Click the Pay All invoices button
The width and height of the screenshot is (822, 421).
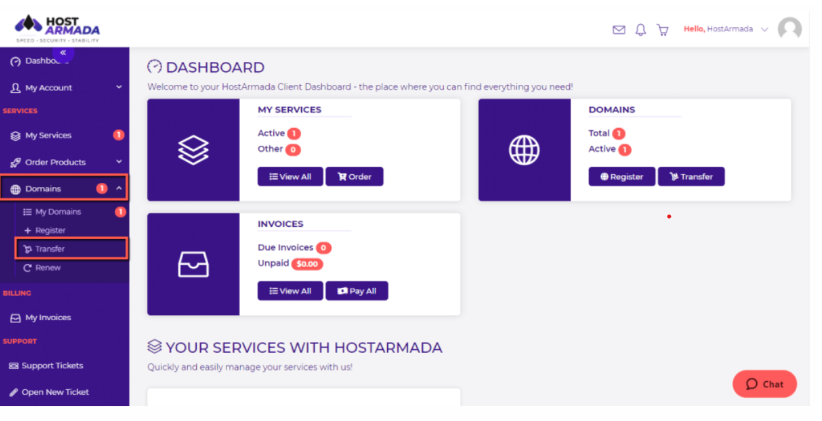[357, 291]
